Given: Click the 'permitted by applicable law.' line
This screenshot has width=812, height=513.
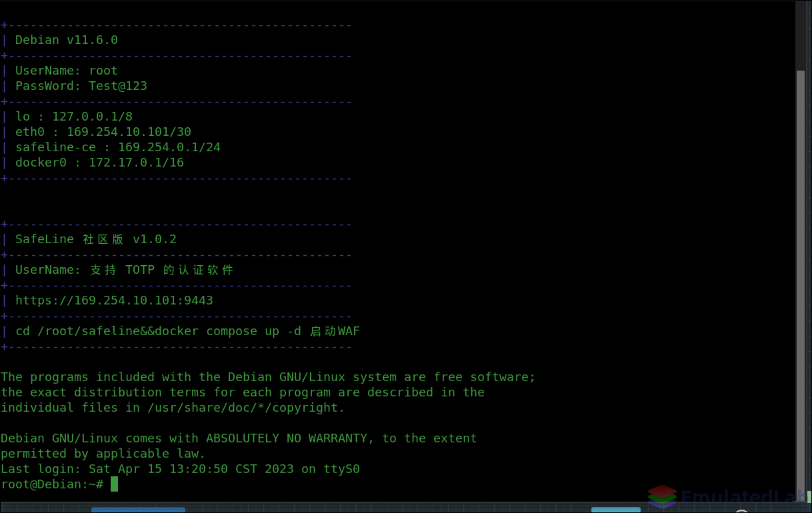Looking at the screenshot, I should [x=103, y=454].
